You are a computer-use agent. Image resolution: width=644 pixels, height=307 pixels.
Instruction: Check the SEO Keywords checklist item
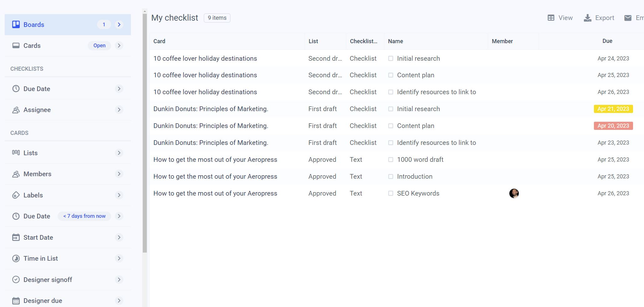391,193
